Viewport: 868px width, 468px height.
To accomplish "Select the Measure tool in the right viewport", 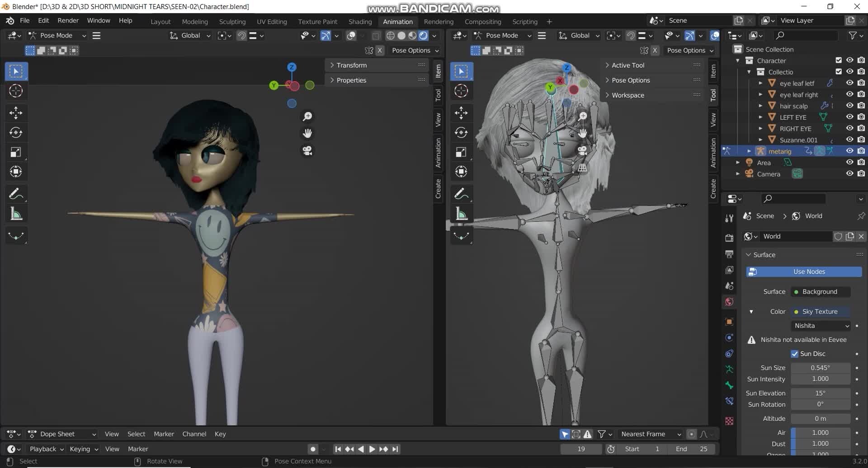I will click(x=462, y=213).
